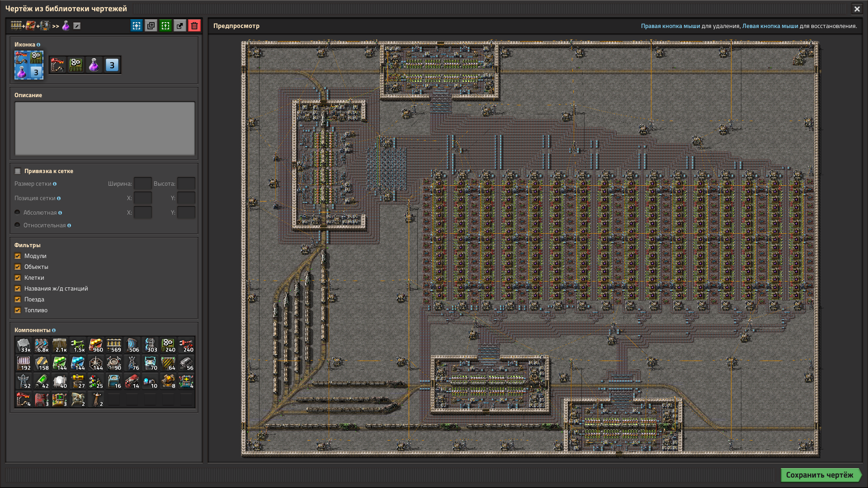The height and width of the screenshot is (488, 868).
Task: Click the pencil edit name button
Action: pos(77,26)
